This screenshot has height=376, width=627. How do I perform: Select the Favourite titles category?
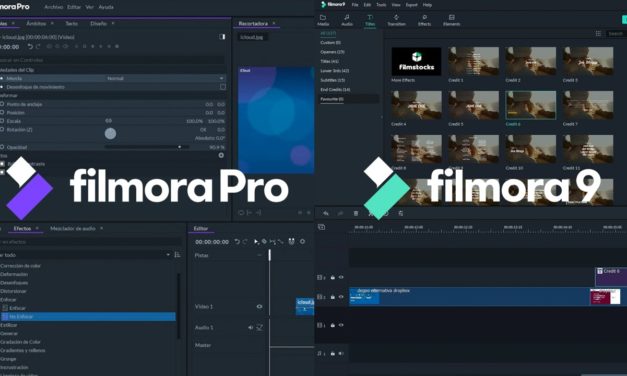(x=332, y=99)
